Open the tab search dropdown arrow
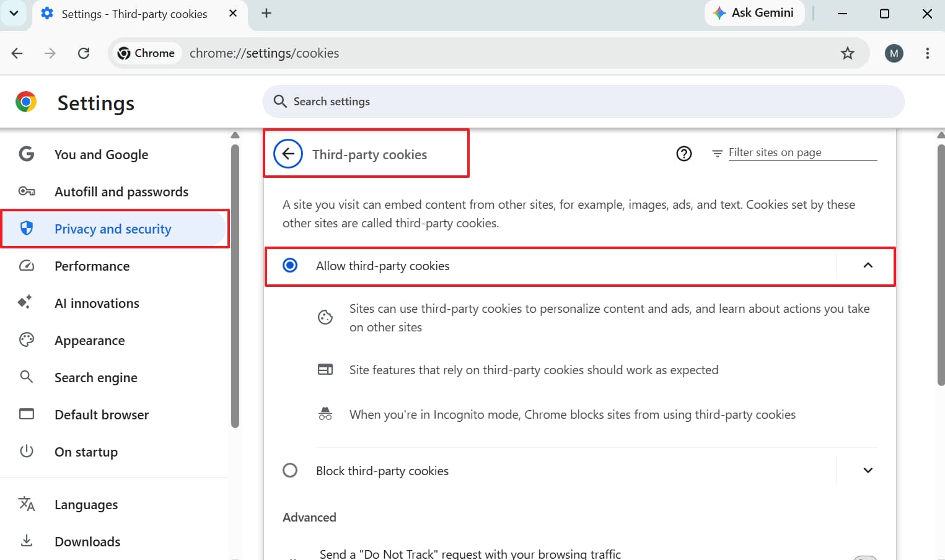This screenshot has height=560, width=945. click(x=14, y=13)
